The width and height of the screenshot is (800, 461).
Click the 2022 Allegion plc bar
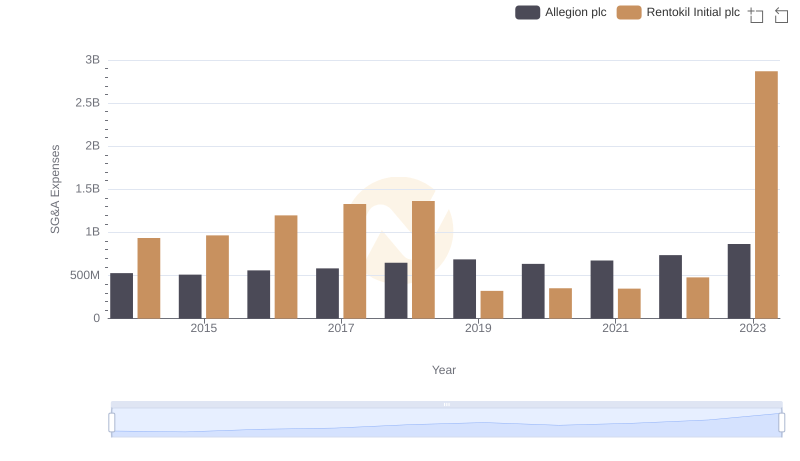click(670, 287)
